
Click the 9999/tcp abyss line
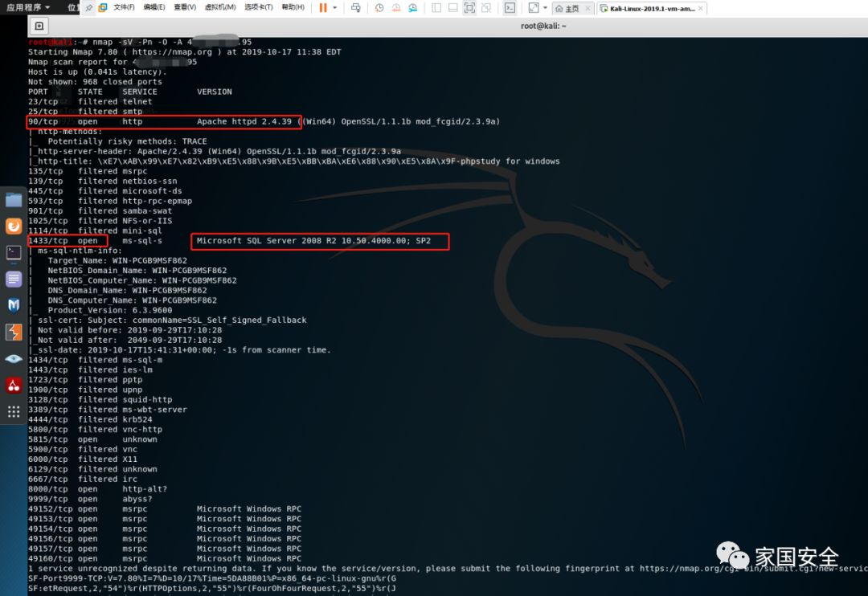click(90, 499)
